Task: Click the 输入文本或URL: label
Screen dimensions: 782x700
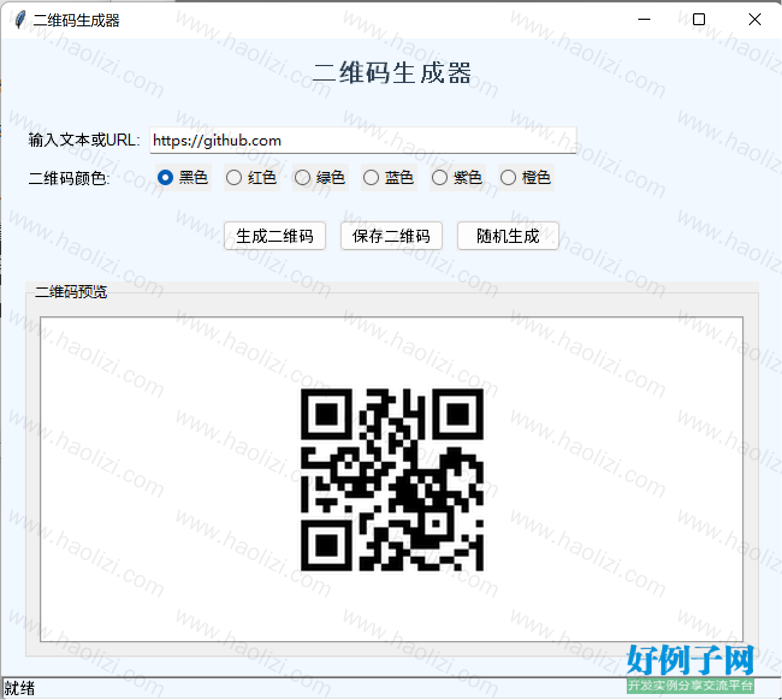Action: pyautogui.click(x=84, y=140)
